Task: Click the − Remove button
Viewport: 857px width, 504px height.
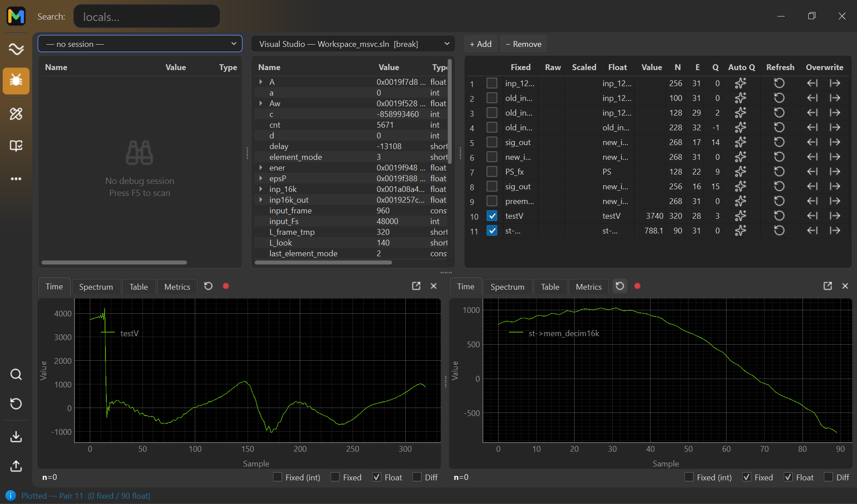Action: click(x=523, y=44)
